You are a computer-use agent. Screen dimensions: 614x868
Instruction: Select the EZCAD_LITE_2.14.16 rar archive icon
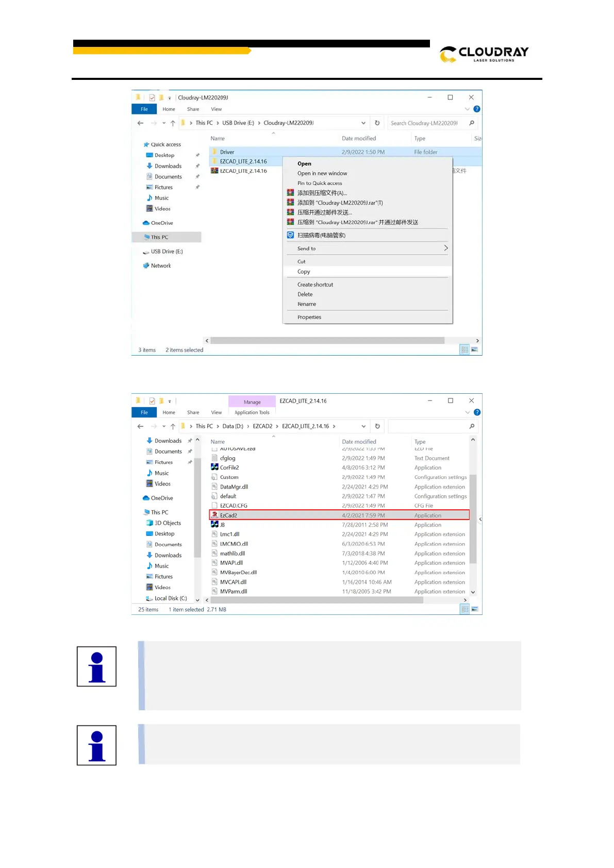coord(214,171)
